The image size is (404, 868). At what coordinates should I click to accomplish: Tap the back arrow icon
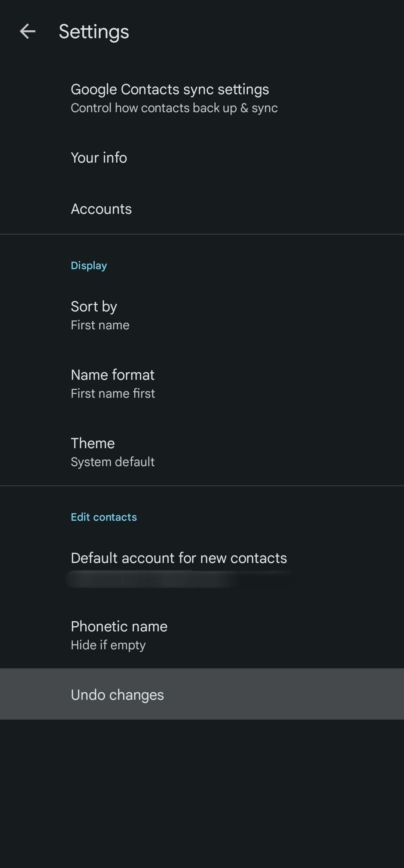[x=27, y=31]
